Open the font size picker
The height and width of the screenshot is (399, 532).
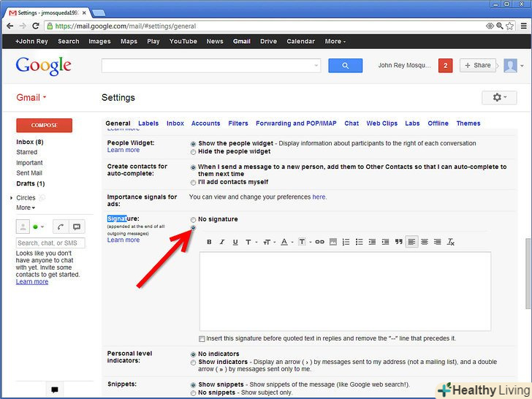(x=270, y=242)
